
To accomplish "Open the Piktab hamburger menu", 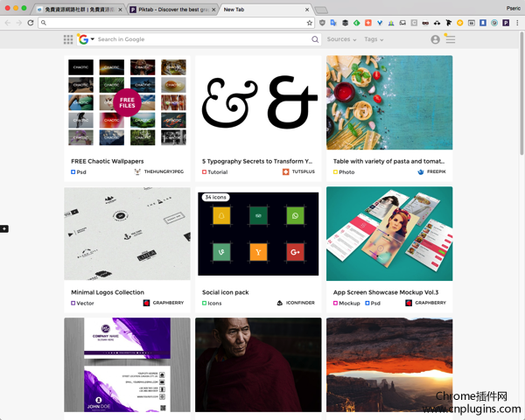I will click(450, 39).
